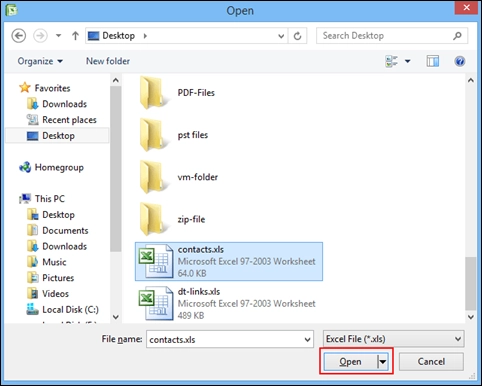
Task: Click the Open button
Action: pos(350,361)
